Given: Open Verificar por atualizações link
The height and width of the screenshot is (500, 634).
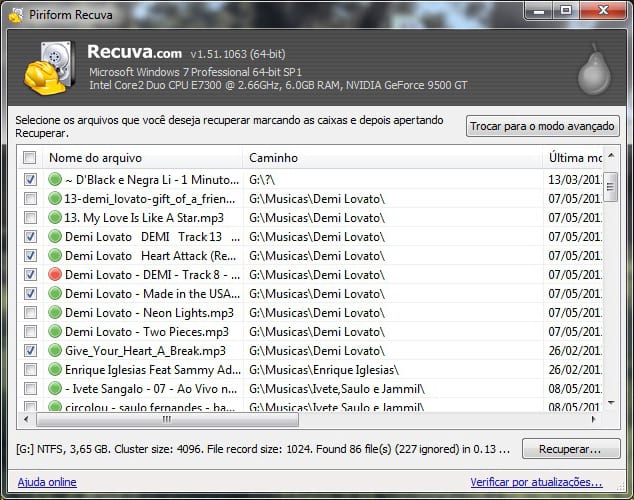Looking at the screenshot, I should tap(536, 482).
